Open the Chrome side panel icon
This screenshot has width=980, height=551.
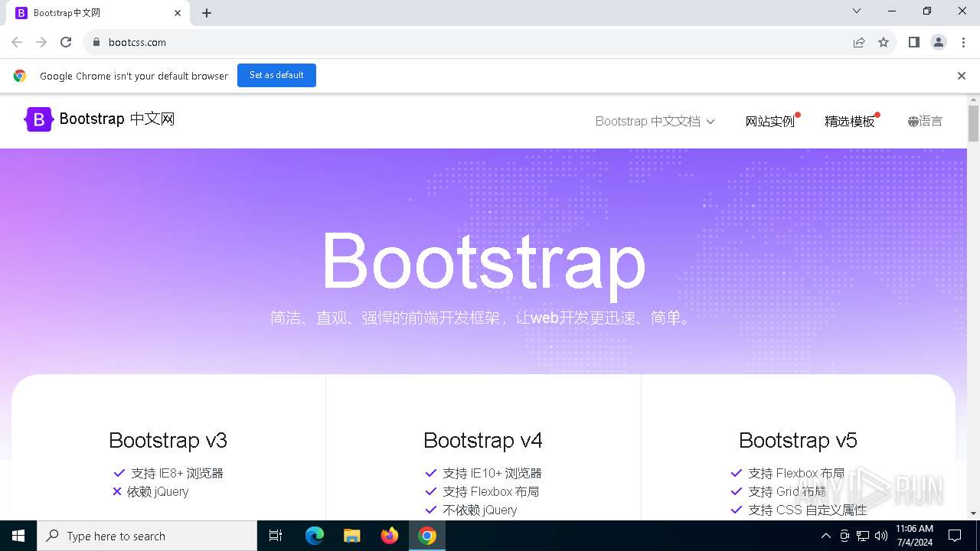click(914, 42)
